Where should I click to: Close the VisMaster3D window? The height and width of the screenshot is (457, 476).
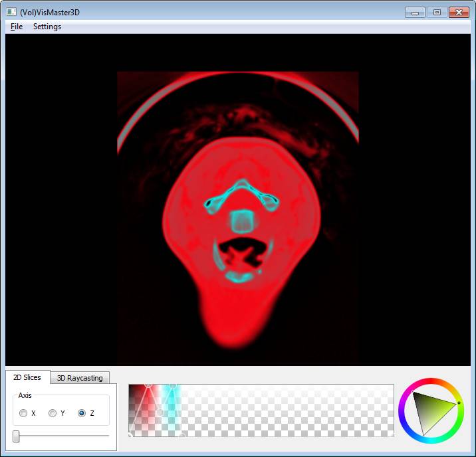tap(459, 12)
